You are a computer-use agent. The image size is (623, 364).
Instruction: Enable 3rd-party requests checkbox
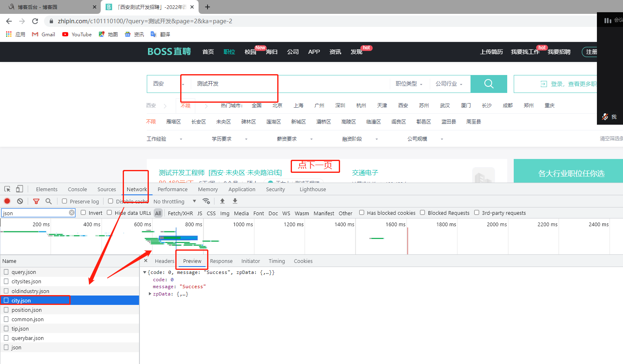[477, 212]
